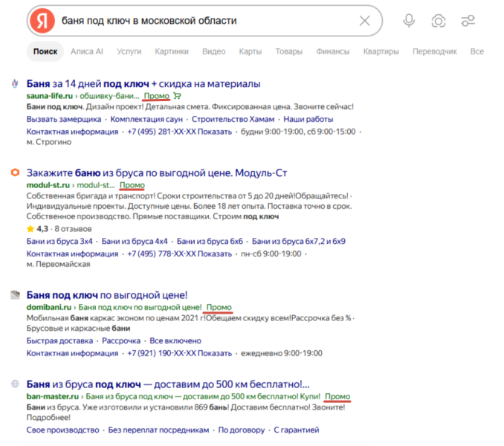This screenshot has height=446, width=504.
Task: Switch to Алиса AI tab
Action: tap(87, 51)
